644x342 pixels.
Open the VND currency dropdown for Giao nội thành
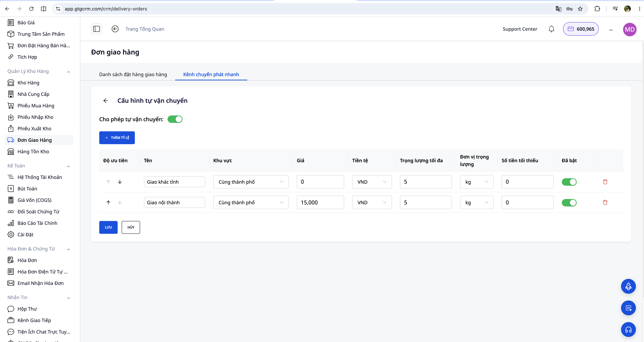tap(372, 202)
